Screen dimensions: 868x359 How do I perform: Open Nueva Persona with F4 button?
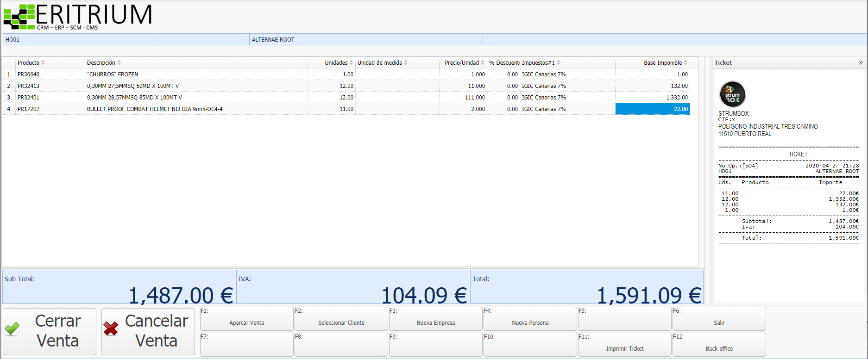pyautogui.click(x=530, y=319)
